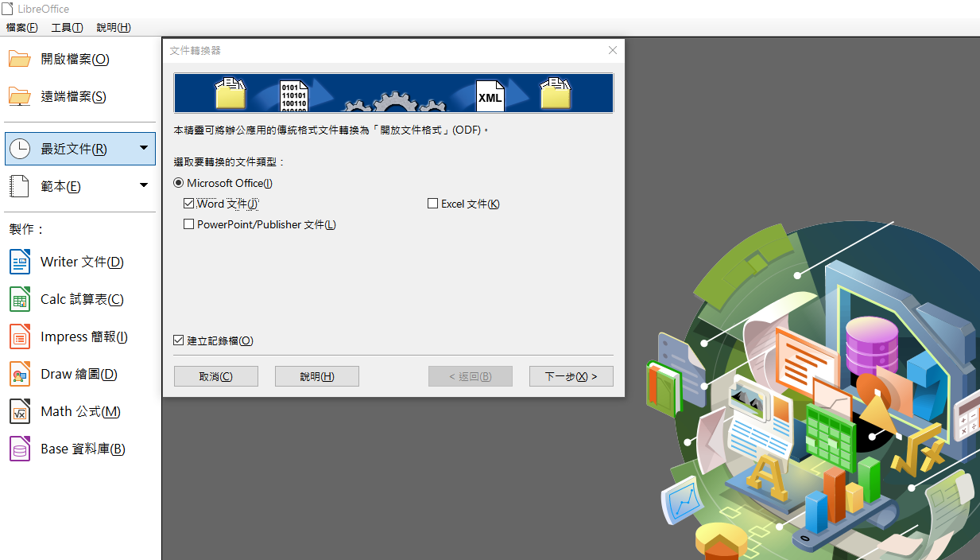Click the Draw drawing icon
Viewport: 980px width, 560px height.
(20, 374)
